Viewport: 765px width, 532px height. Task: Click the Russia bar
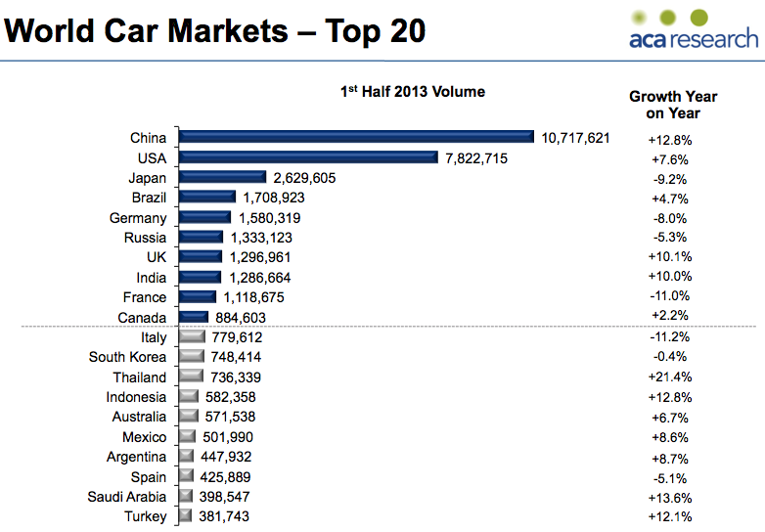click(200, 238)
